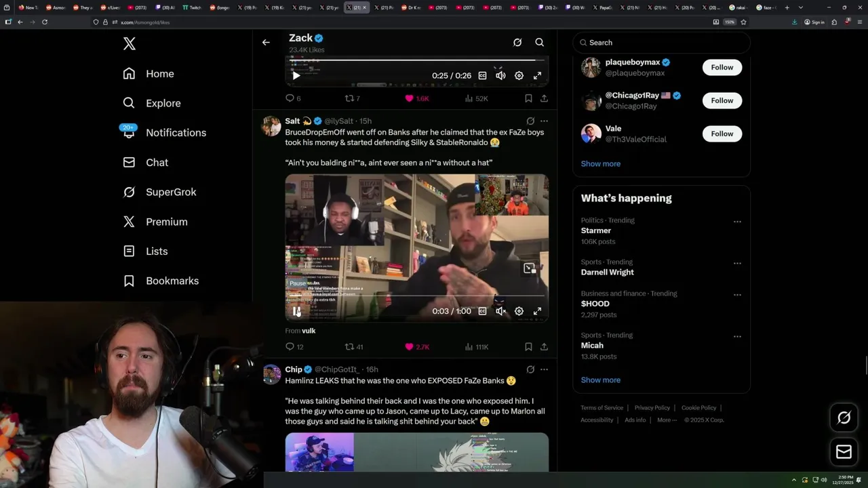The width and height of the screenshot is (868, 488).
Task: Open floating Grok button
Action: coord(844,418)
